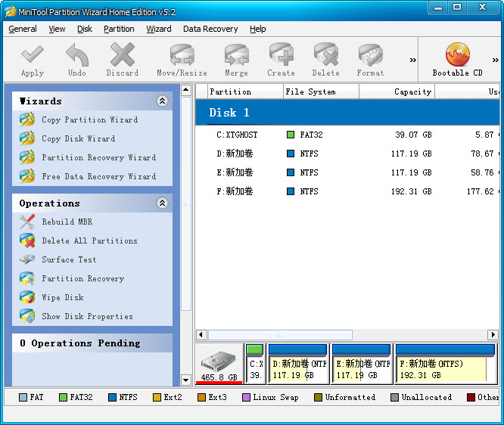This screenshot has width=504, height=425.
Task: Collapse the Operations panel section
Action: pos(162,203)
